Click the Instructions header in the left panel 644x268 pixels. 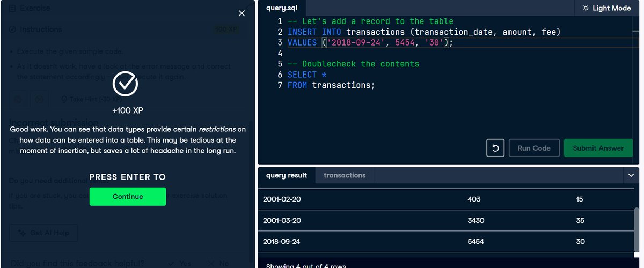[x=41, y=29]
